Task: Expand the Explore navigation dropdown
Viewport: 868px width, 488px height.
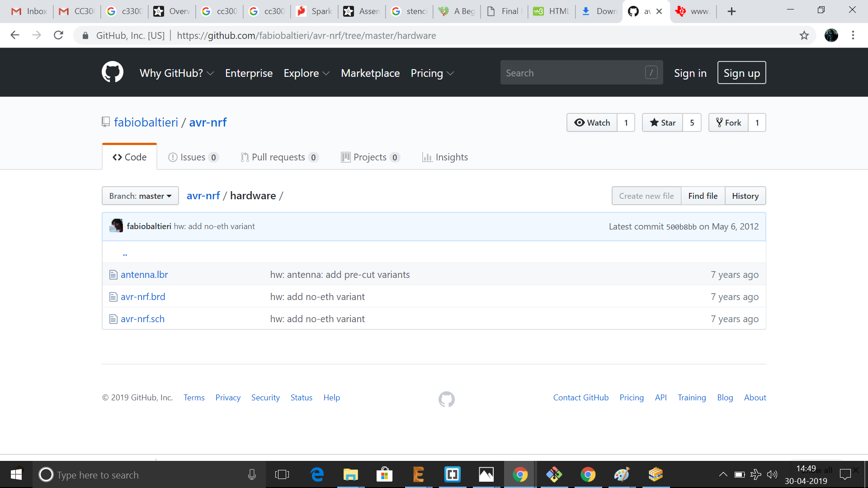Action: [306, 73]
